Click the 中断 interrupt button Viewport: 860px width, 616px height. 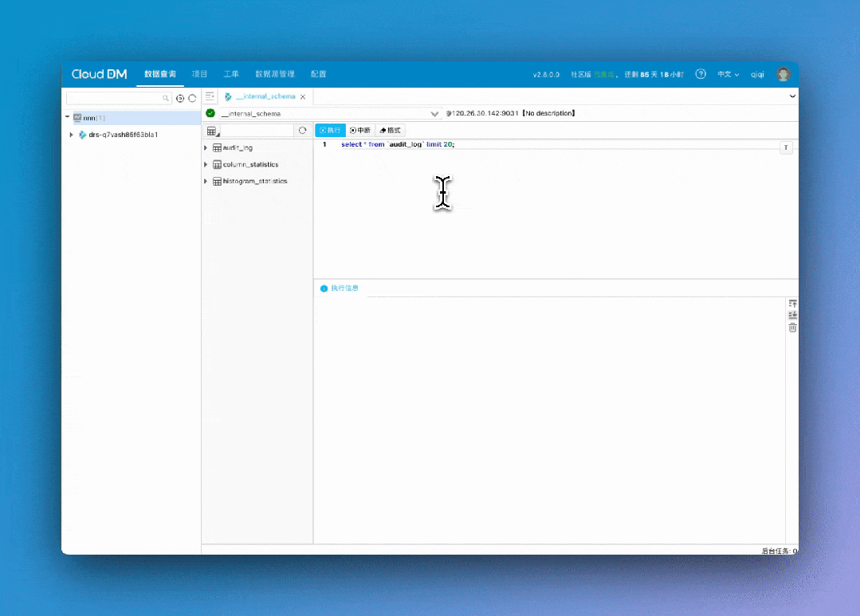[x=360, y=130]
